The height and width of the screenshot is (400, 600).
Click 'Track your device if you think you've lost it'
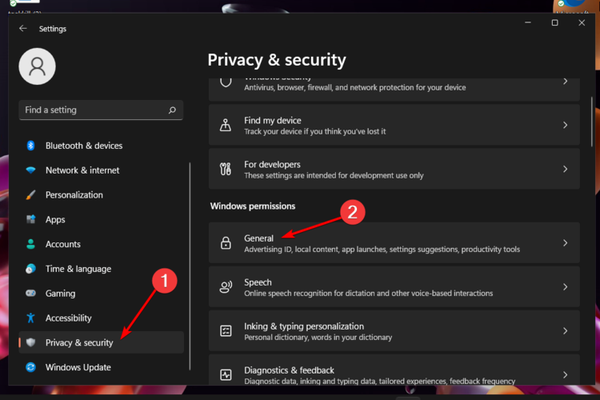315,132
